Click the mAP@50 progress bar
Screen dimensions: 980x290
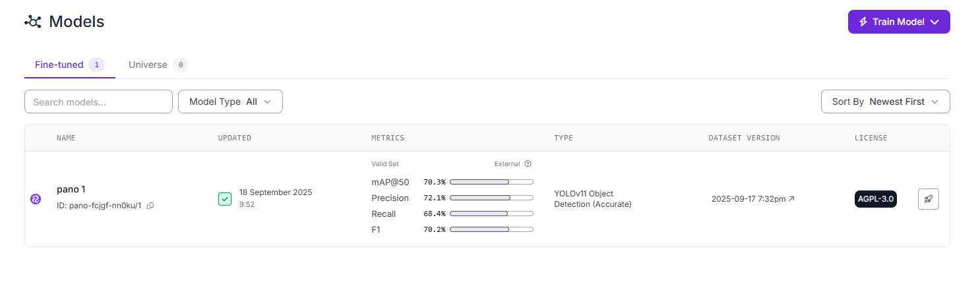(x=491, y=182)
